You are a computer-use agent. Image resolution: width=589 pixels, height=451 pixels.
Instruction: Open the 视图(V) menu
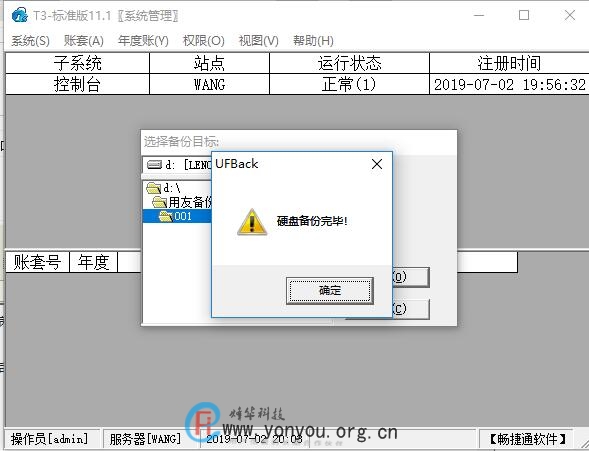click(x=259, y=41)
